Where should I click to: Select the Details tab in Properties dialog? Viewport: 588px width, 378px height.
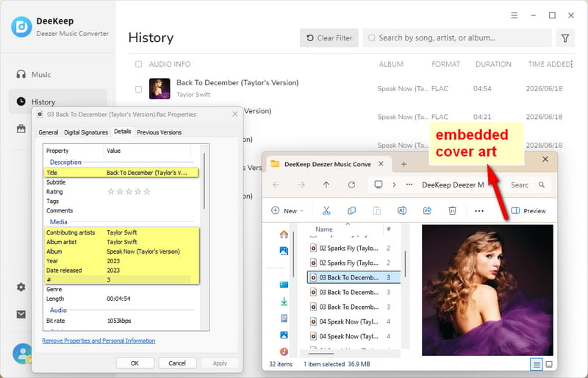[x=123, y=132]
